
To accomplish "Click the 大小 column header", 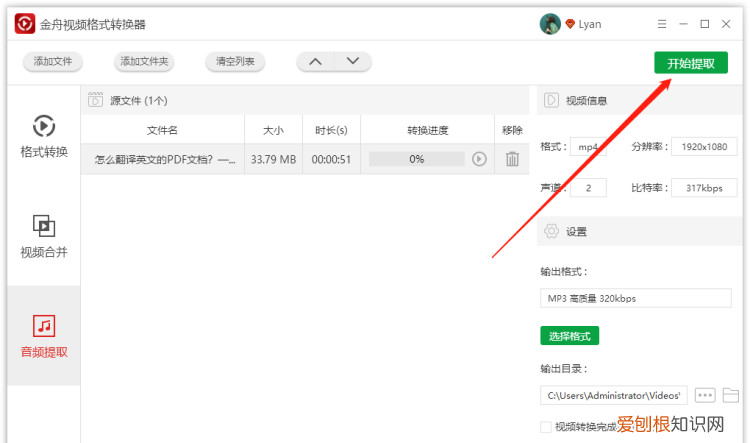I will [273, 130].
